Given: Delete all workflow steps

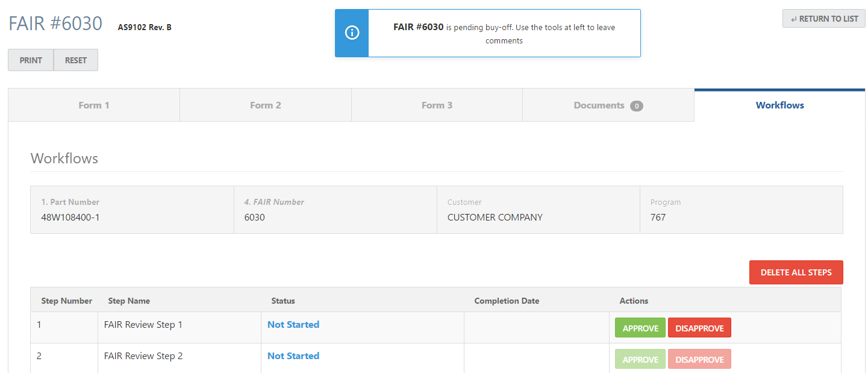Looking at the screenshot, I should pyautogui.click(x=796, y=272).
